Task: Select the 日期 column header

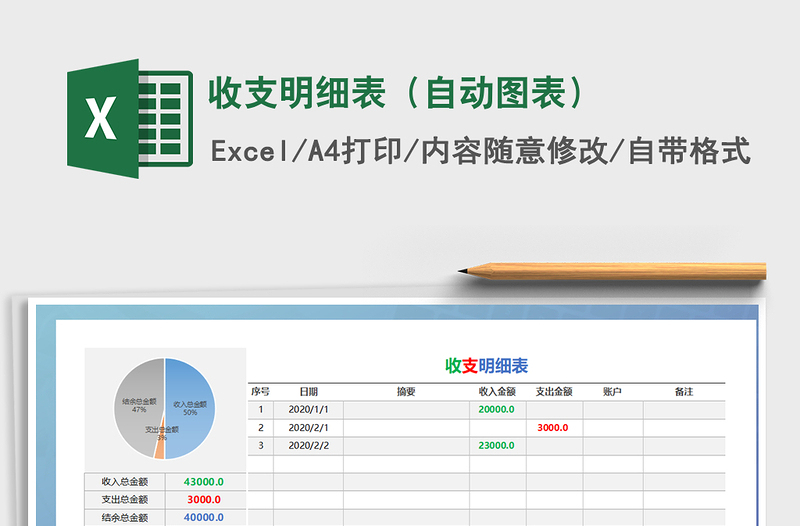Action: (x=308, y=392)
